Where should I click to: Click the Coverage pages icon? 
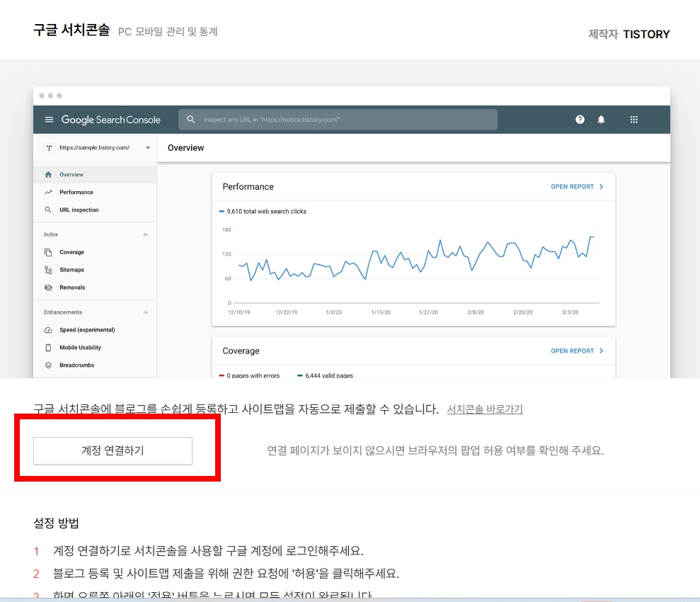(48, 252)
